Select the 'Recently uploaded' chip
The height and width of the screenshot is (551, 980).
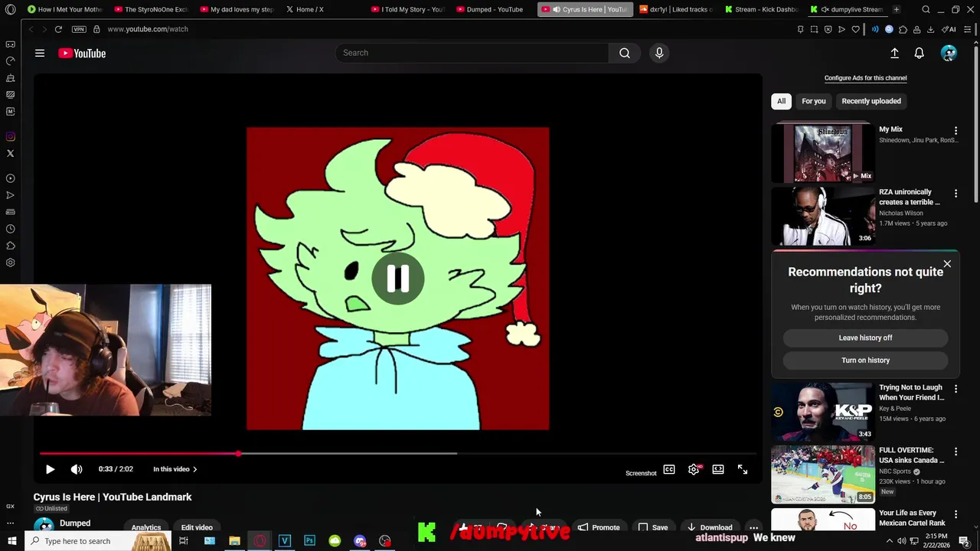[x=871, y=101]
